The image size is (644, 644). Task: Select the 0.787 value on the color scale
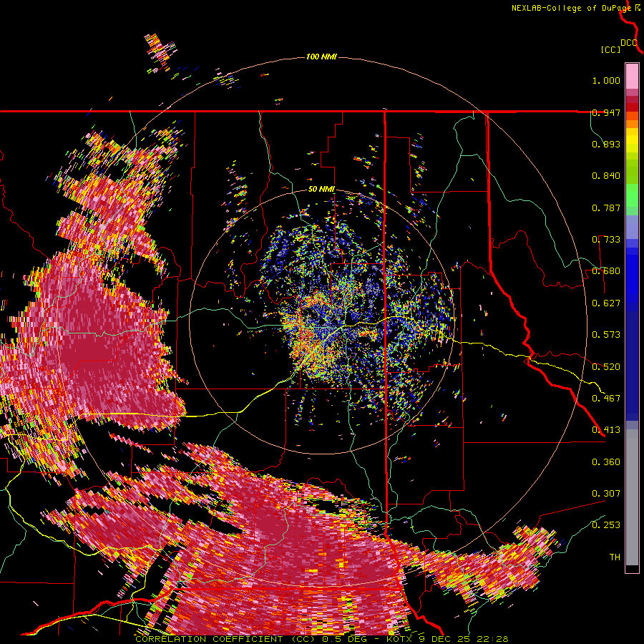[606, 208]
